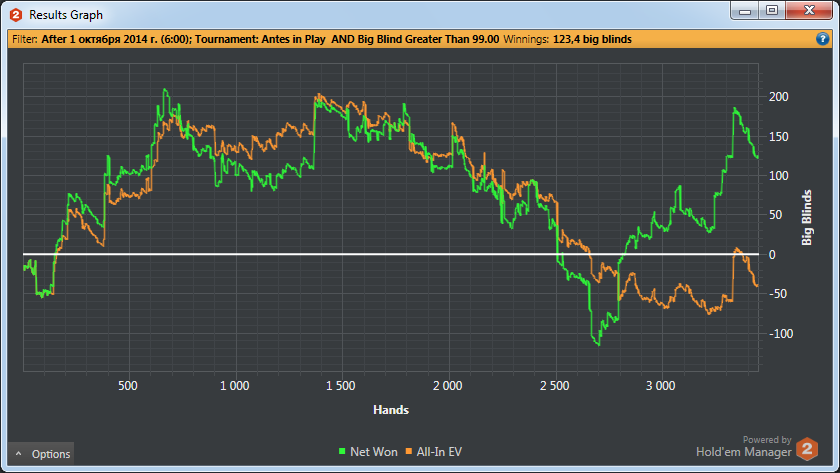This screenshot has height=473, width=840.
Task: Click the orange Hold'em Manager 2 logo badge
Action: pos(808,446)
